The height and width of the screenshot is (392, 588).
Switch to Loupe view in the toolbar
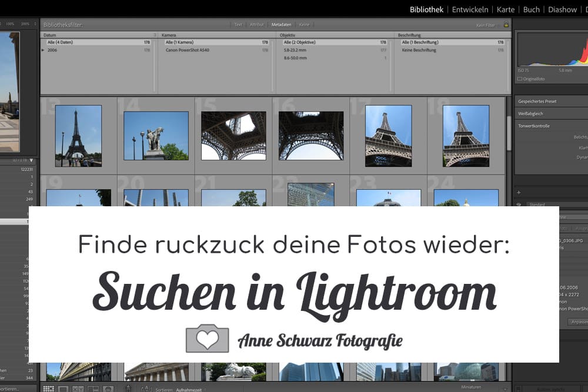[63, 388]
